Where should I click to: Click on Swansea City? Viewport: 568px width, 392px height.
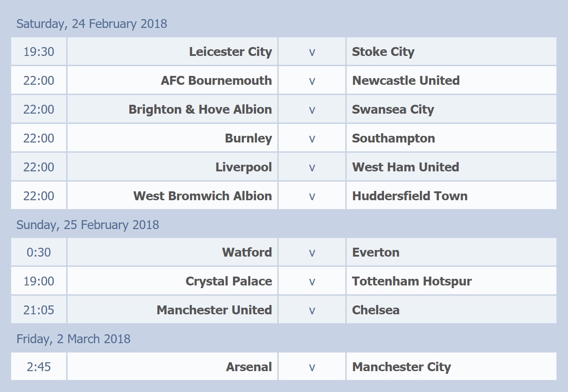click(x=393, y=109)
